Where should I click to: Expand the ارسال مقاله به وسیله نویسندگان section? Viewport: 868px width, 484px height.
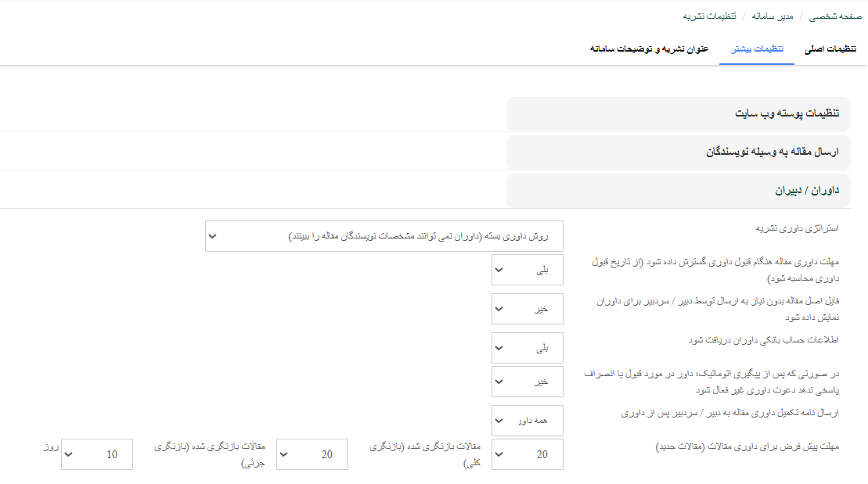pyautogui.click(x=678, y=152)
